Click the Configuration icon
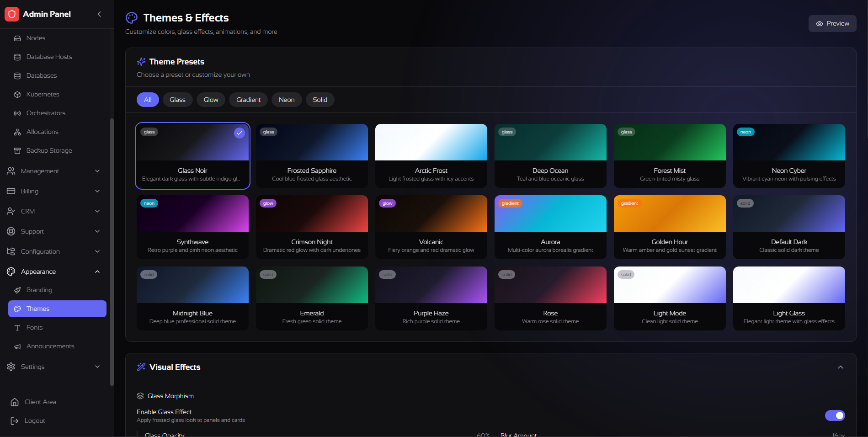868x437 pixels. tap(11, 251)
